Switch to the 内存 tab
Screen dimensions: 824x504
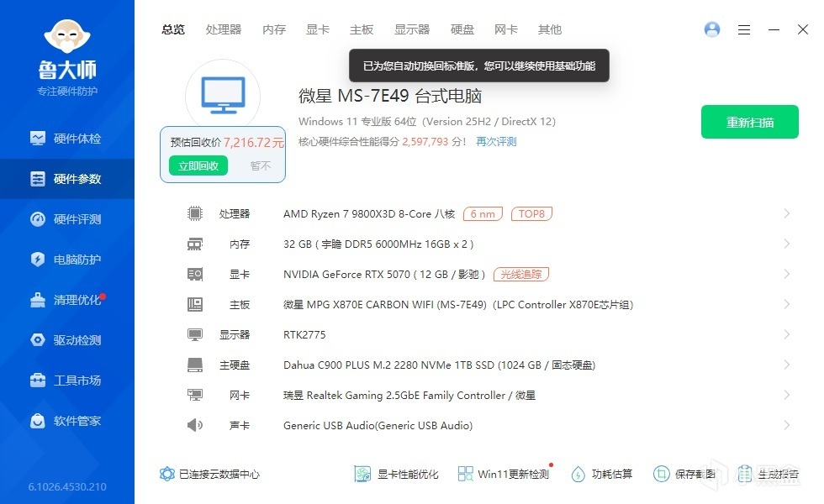pyautogui.click(x=274, y=29)
